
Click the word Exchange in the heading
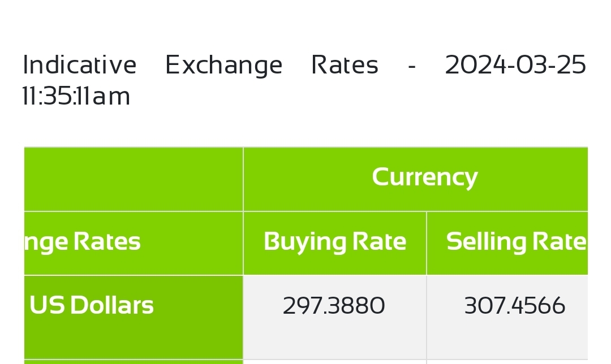point(223,64)
